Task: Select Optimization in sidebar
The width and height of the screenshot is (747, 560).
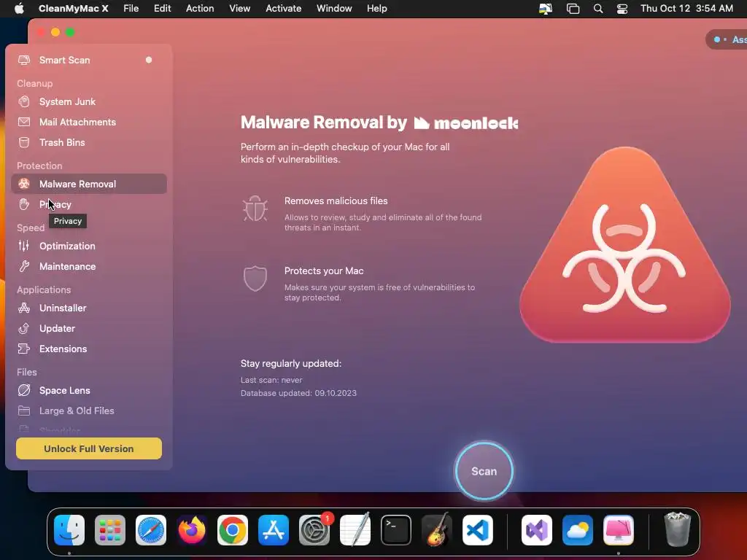Action: [x=88, y=246]
